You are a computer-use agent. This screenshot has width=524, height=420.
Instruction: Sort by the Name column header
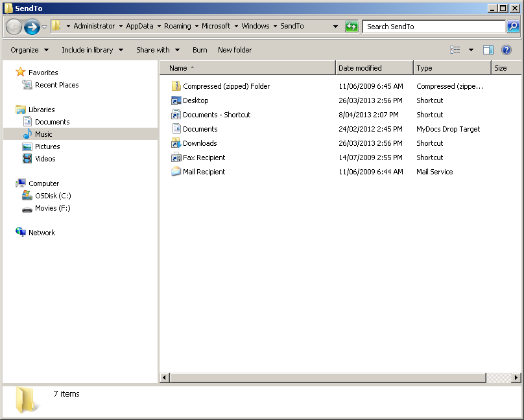[x=247, y=68]
